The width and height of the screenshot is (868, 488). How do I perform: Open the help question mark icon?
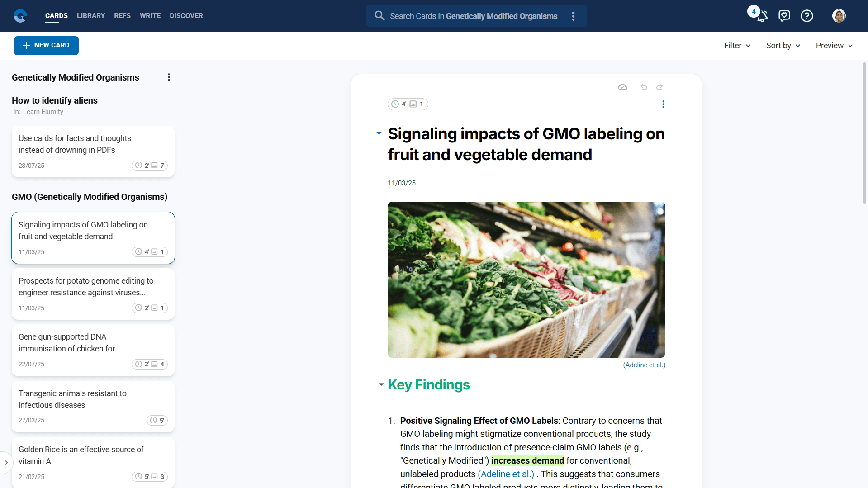[x=806, y=16]
